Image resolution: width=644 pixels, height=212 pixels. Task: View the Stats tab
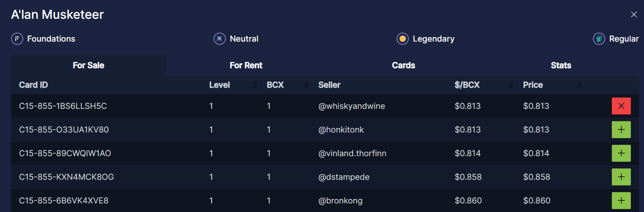[561, 65]
